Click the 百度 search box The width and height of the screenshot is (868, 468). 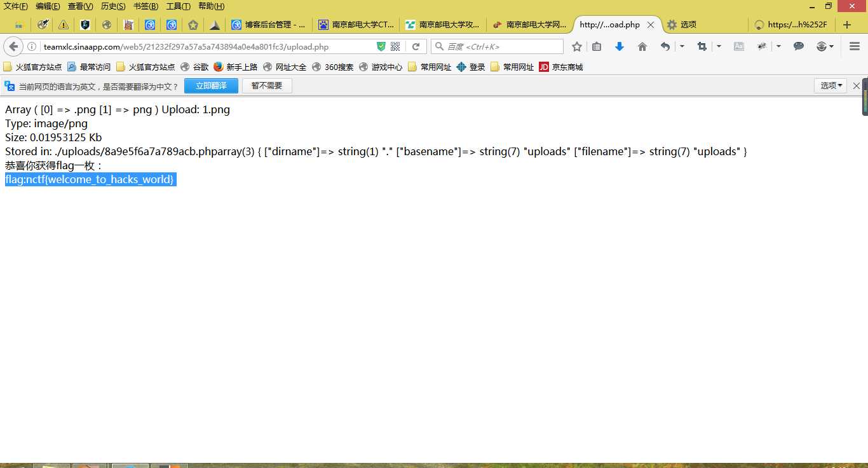tap(497, 46)
